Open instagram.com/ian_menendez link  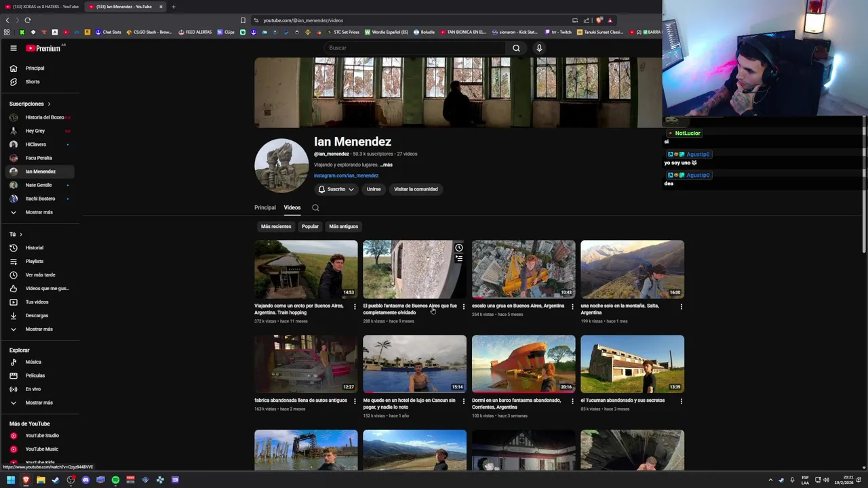pyautogui.click(x=346, y=176)
